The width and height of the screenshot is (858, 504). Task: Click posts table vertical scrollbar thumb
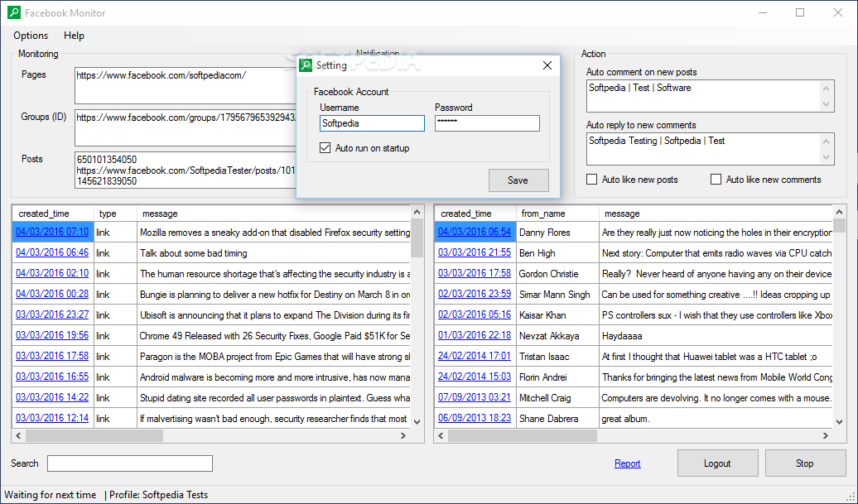(x=417, y=238)
